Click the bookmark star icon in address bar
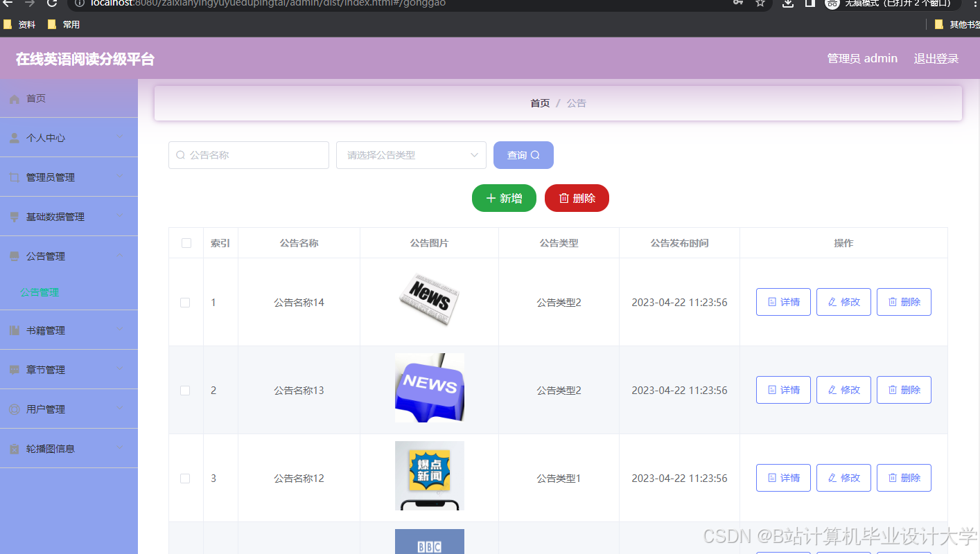Viewport: 980px width, 554px height. click(760, 3)
